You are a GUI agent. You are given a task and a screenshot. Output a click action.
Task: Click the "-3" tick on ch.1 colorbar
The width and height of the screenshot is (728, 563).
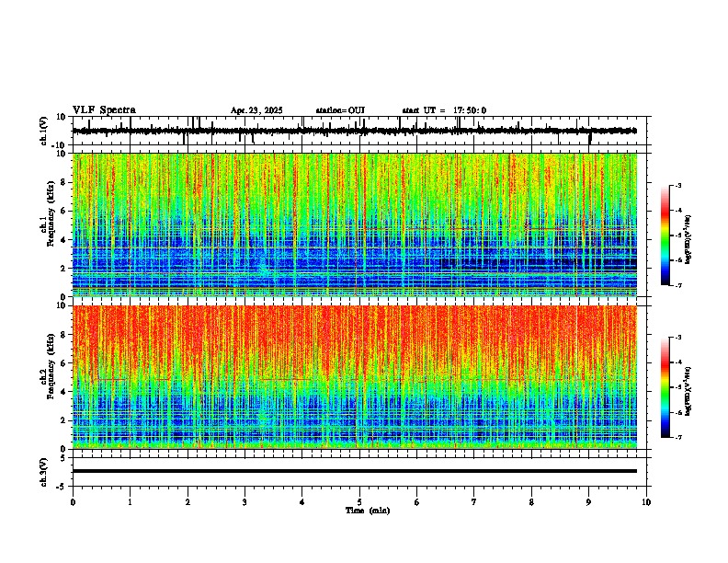pos(677,186)
